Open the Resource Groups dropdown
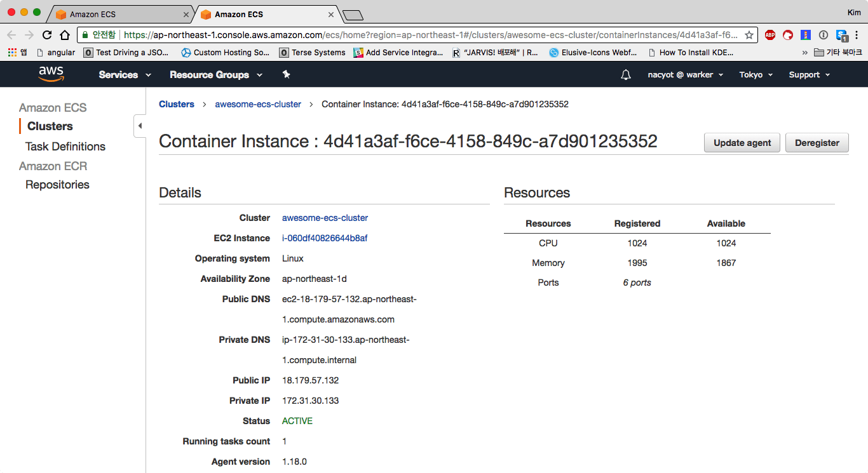This screenshot has width=868, height=473. pos(215,75)
